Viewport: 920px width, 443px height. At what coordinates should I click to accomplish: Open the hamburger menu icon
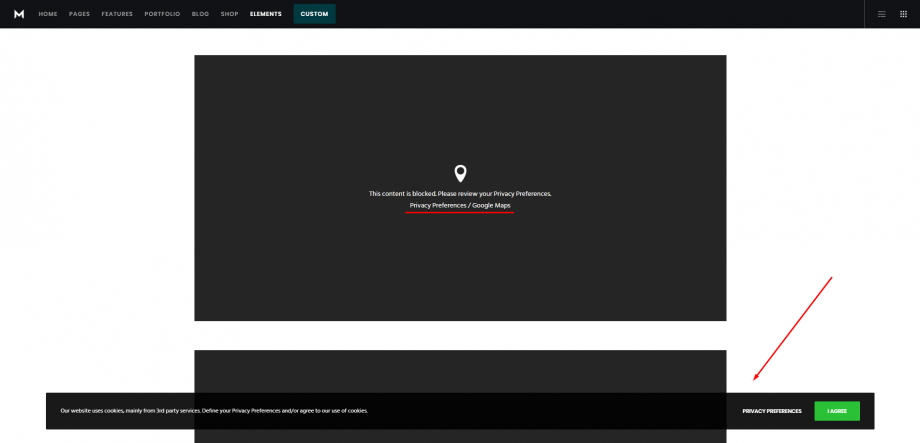point(881,14)
